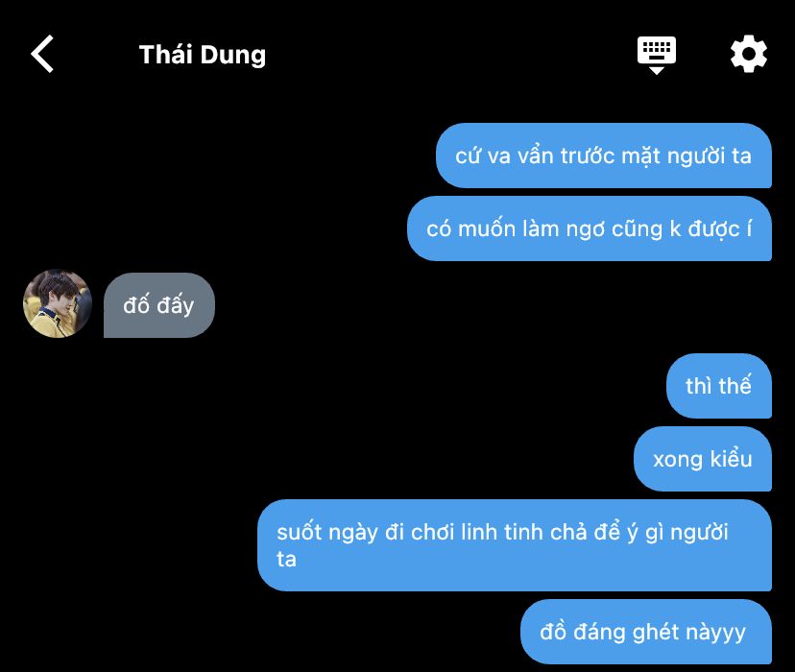
Task: Tap 'đấy' in the received gray message
Action: pyautogui.click(x=176, y=305)
